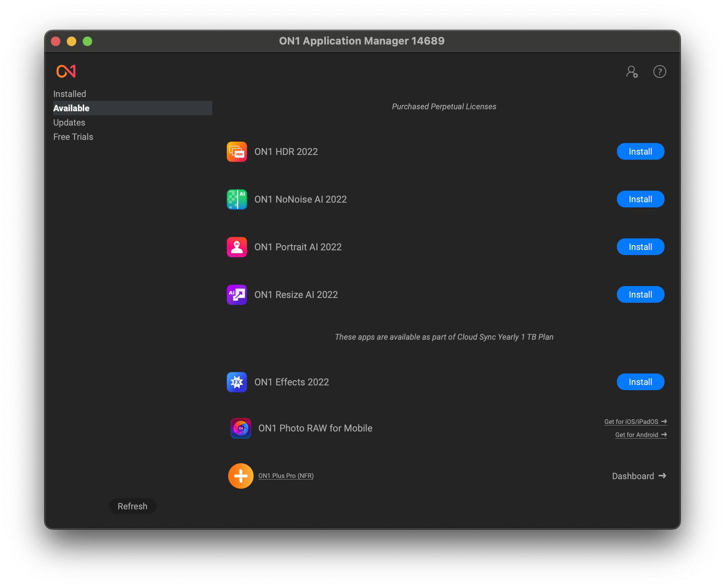This screenshot has height=588, width=725.
Task: Maximize the window with the green button
Action: [x=87, y=41]
